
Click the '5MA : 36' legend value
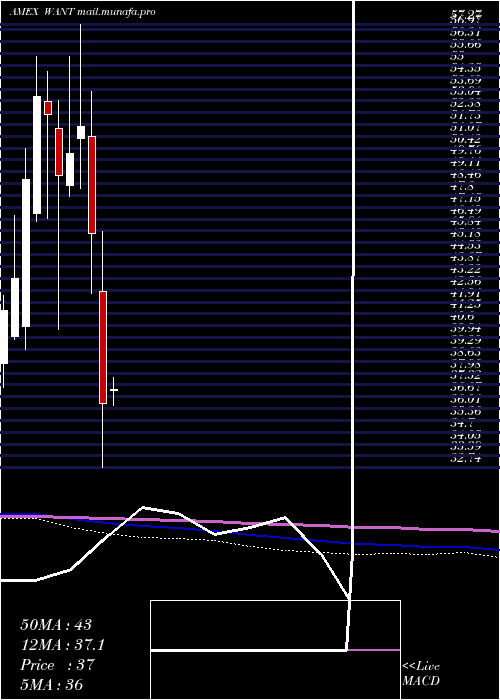coord(52,684)
